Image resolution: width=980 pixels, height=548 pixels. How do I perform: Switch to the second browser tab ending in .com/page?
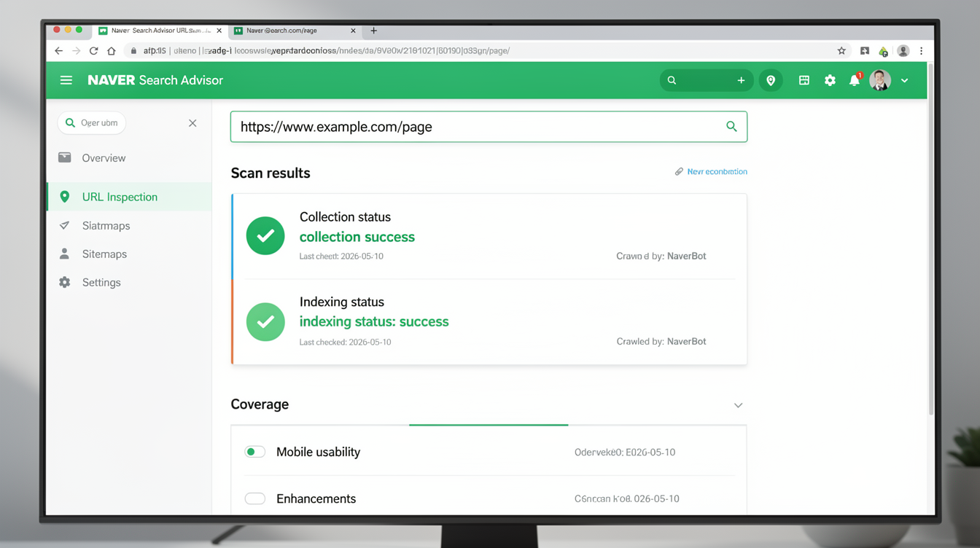295,31
